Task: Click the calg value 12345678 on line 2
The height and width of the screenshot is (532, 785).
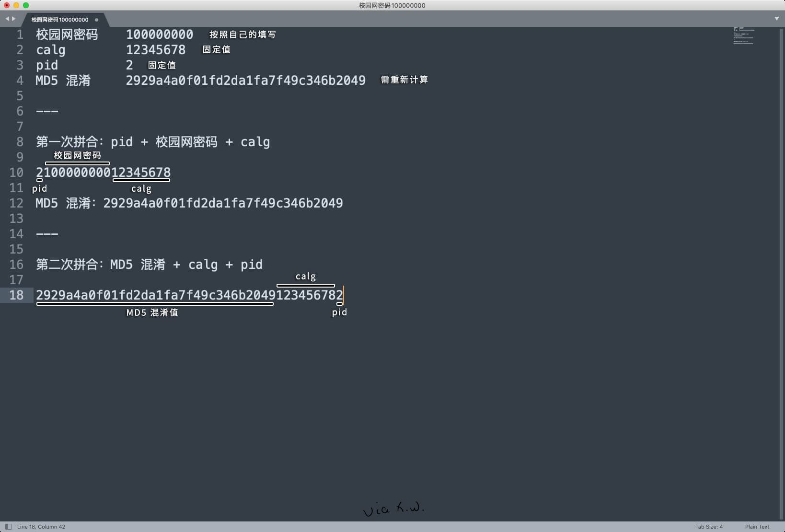Action: click(155, 50)
